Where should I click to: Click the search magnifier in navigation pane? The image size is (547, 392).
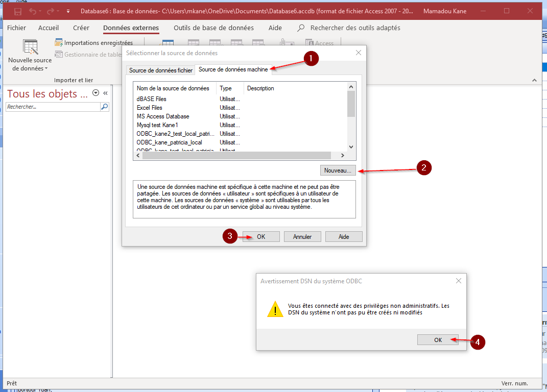pos(105,107)
